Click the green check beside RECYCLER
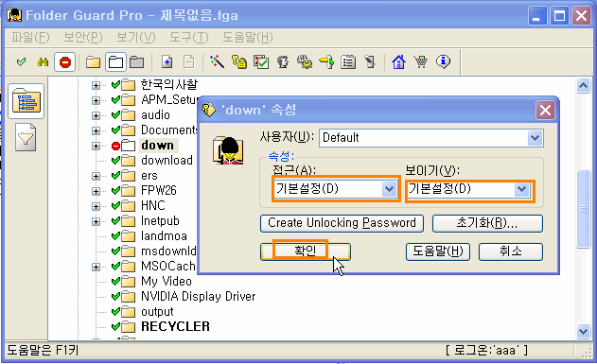 (115, 326)
